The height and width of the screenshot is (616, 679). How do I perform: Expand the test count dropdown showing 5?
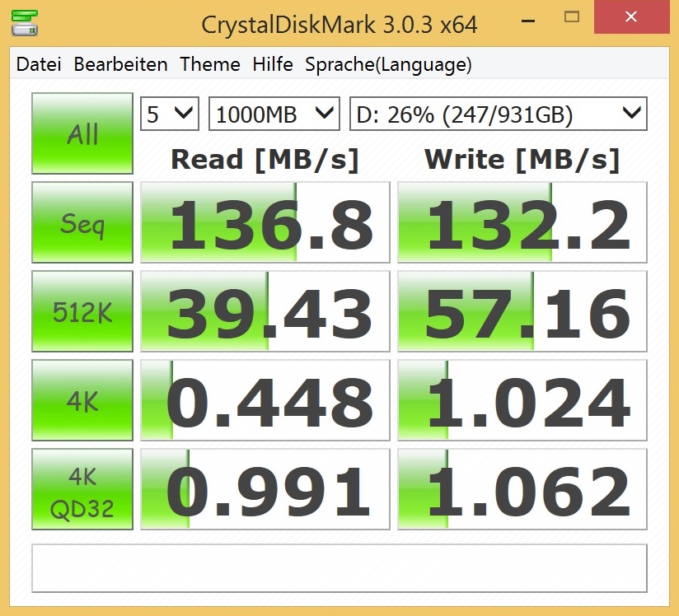click(x=170, y=114)
